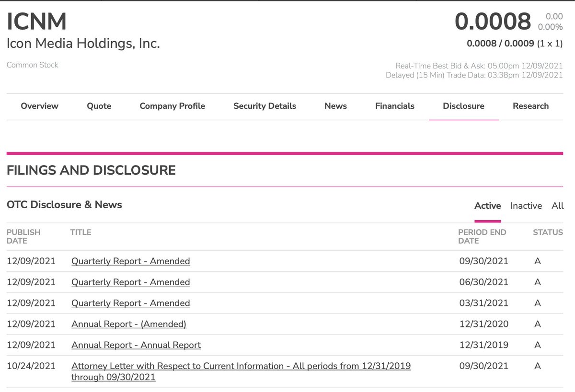Click period end date 03/31/2021 cell

[x=483, y=303]
